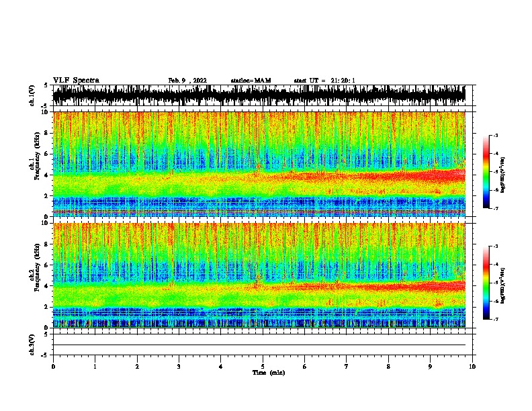Click time axis tick label "9"

click(430, 367)
